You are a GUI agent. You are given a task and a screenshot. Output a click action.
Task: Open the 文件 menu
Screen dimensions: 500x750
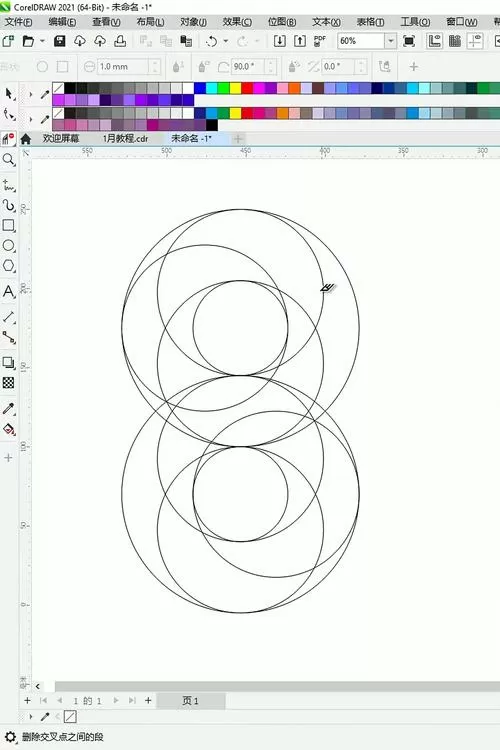[x=18, y=22]
